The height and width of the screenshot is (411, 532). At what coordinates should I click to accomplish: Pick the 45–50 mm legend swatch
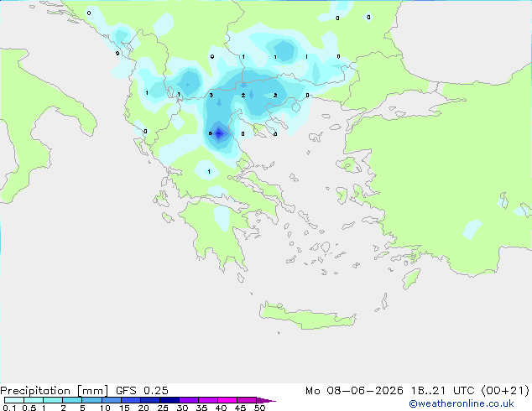247,400
